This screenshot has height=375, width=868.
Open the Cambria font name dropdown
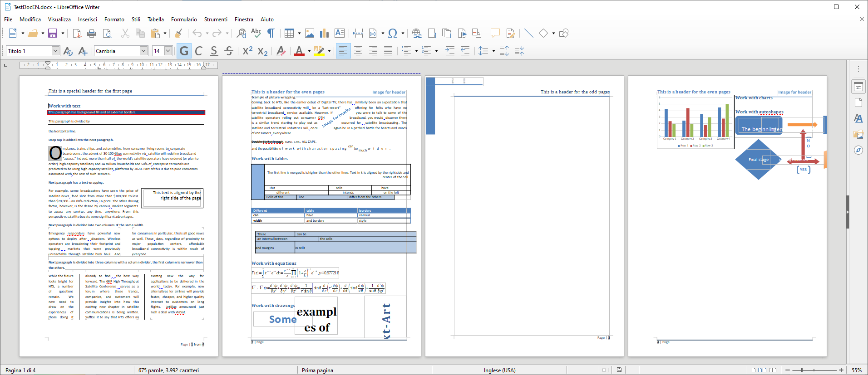pos(143,51)
